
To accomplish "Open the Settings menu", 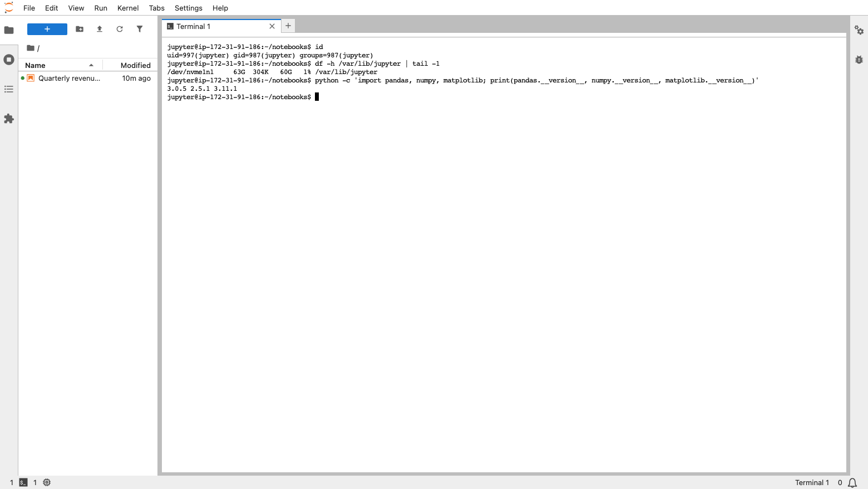I will point(189,8).
